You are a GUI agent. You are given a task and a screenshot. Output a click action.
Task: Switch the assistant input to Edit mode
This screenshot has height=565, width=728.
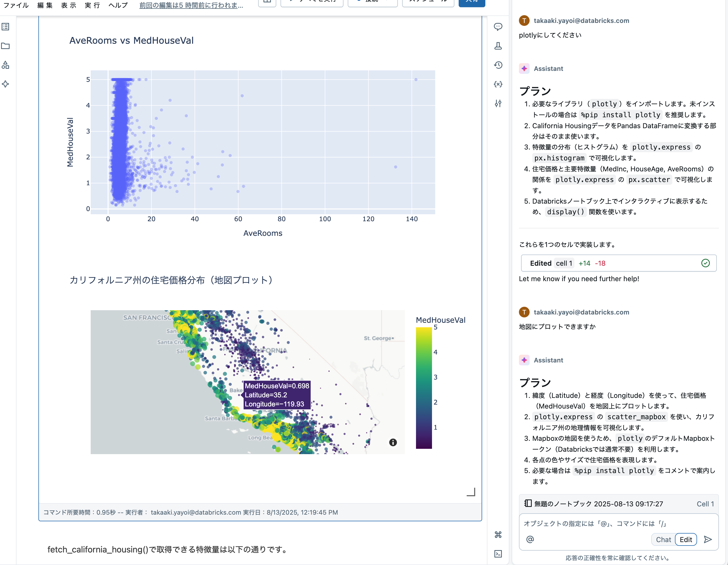tap(685, 539)
